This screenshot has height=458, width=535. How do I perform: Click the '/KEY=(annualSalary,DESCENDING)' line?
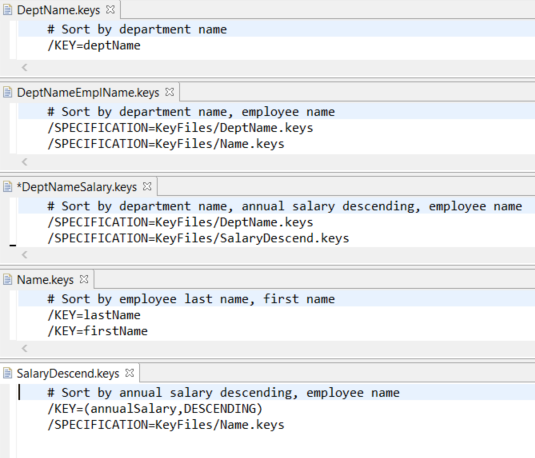click(x=155, y=409)
